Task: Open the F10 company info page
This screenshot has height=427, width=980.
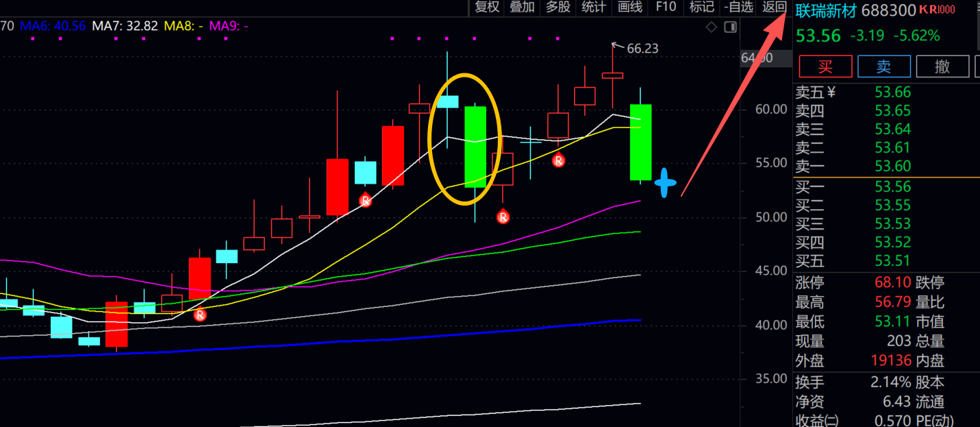Action: [666, 8]
